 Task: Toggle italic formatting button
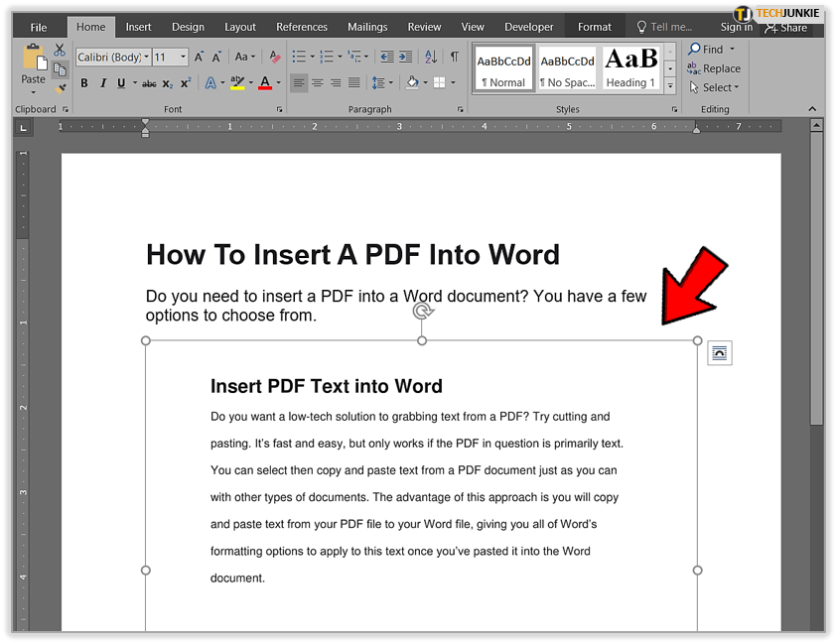click(x=102, y=83)
